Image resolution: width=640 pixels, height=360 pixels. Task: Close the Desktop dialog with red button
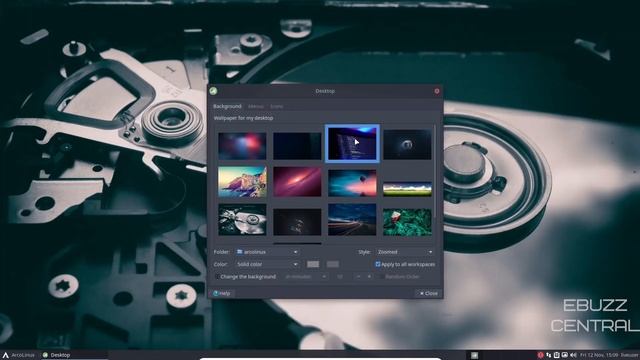tap(437, 91)
